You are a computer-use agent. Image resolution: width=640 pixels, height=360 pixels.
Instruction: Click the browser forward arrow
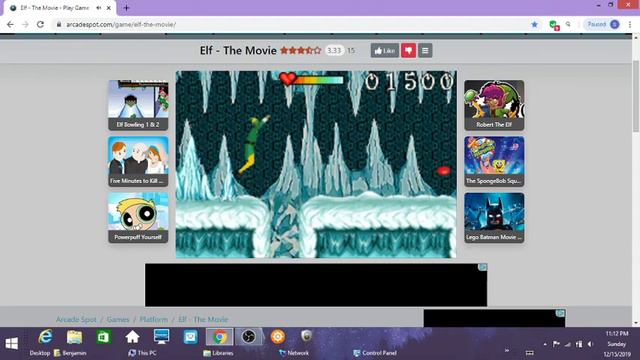(x=25, y=24)
